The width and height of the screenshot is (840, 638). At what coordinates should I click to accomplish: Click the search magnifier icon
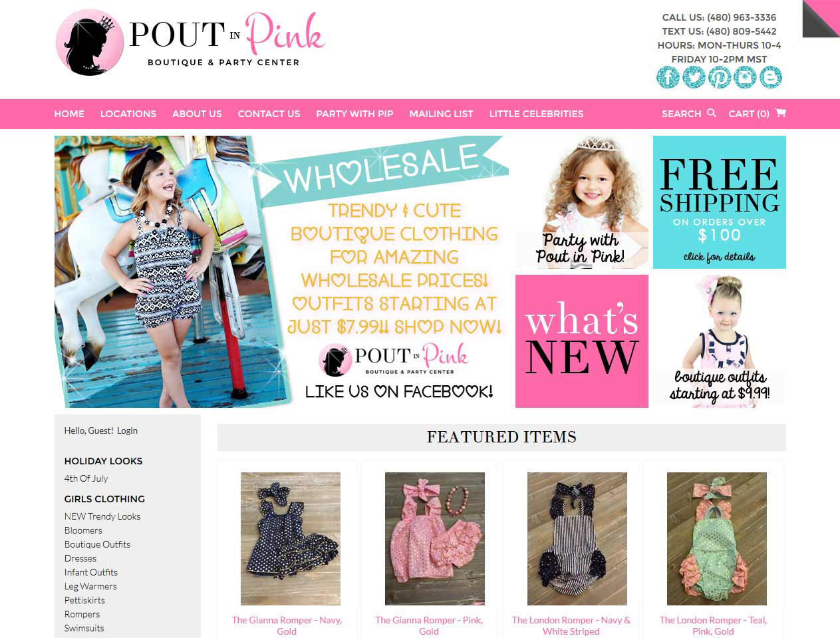(711, 113)
